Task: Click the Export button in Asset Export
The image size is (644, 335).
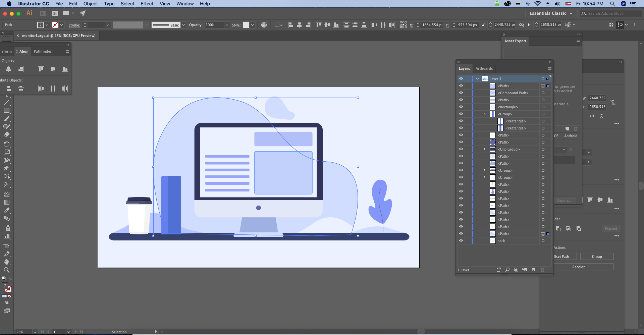Action: tap(564, 201)
